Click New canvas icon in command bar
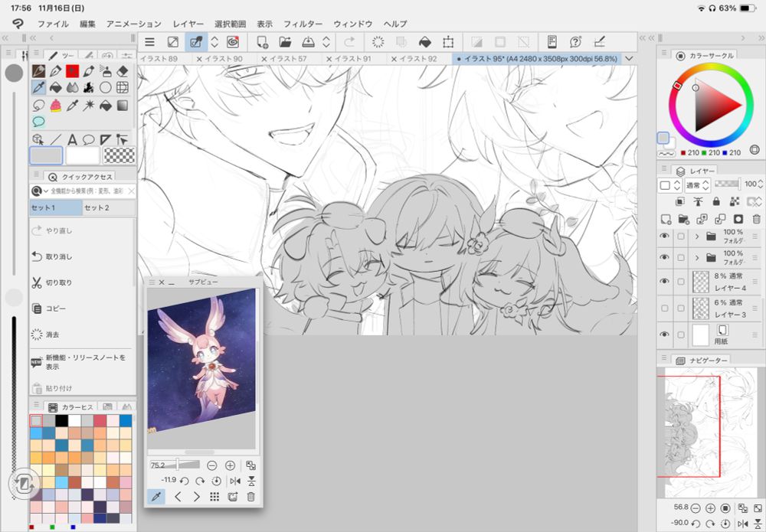The image size is (766, 532). click(262, 42)
